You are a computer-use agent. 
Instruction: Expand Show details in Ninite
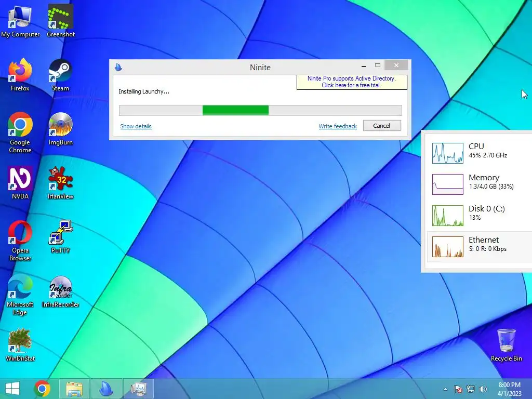click(x=136, y=126)
